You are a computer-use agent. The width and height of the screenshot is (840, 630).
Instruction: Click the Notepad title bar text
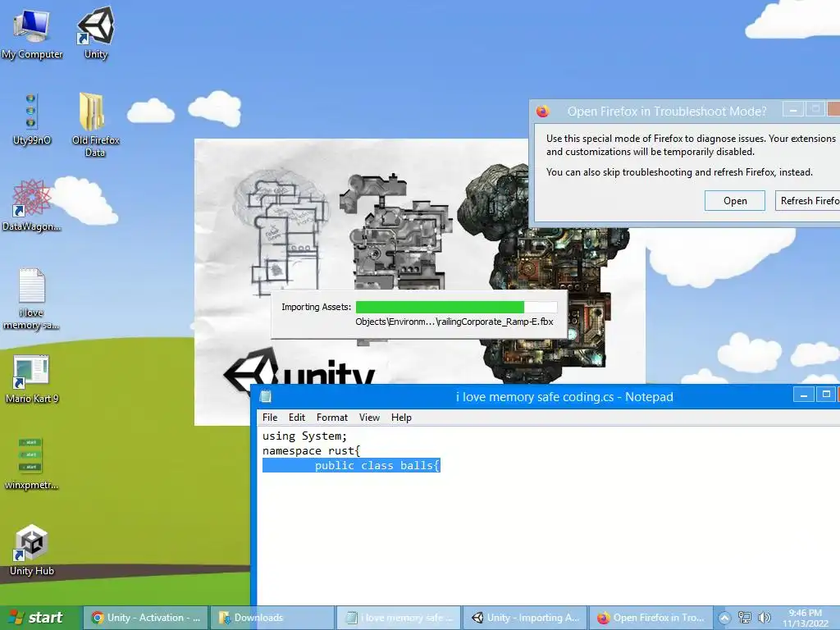564,397
